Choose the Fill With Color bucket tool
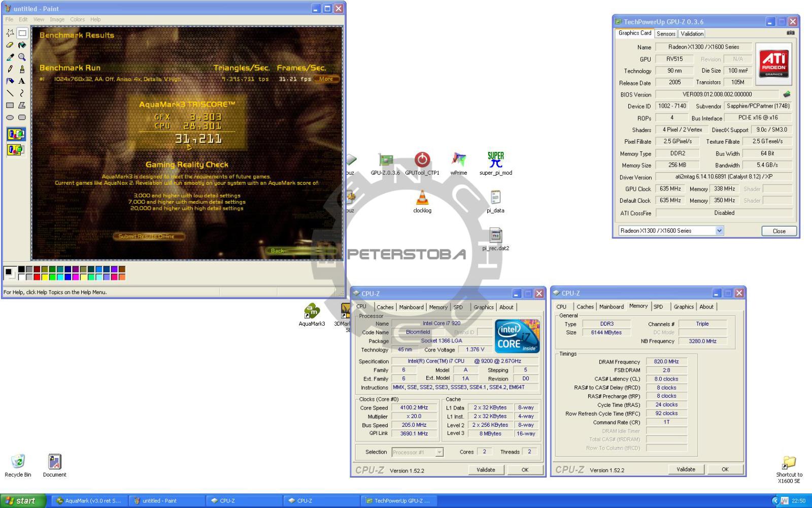The height and width of the screenshot is (508, 812). click(22, 45)
